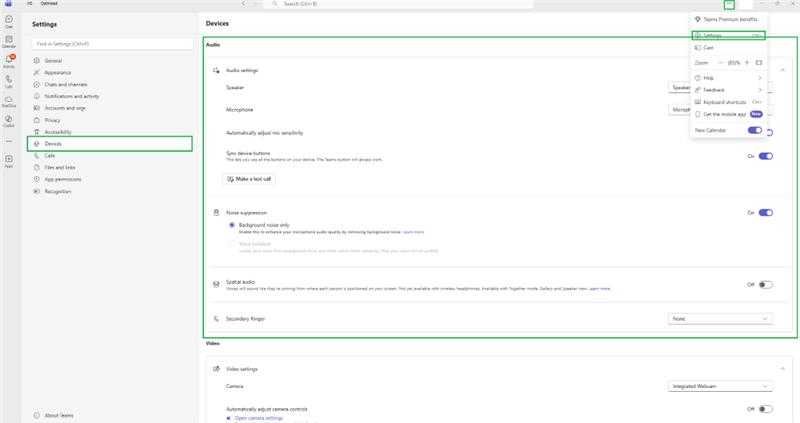Open Chat in the left rail
The height and width of the screenshot is (423, 800).
pyautogui.click(x=9, y=21)
